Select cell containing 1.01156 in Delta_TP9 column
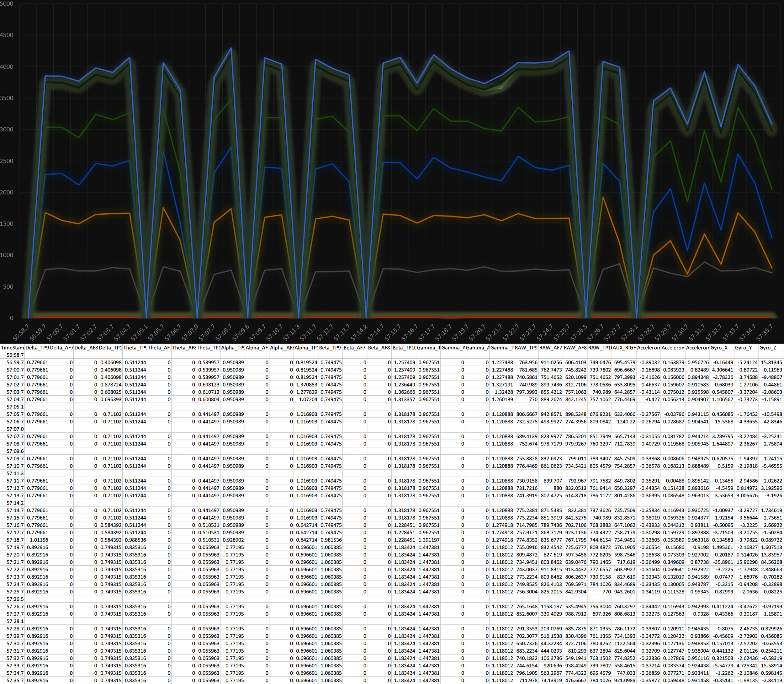The image size is (784, 684). click(39, 540)
